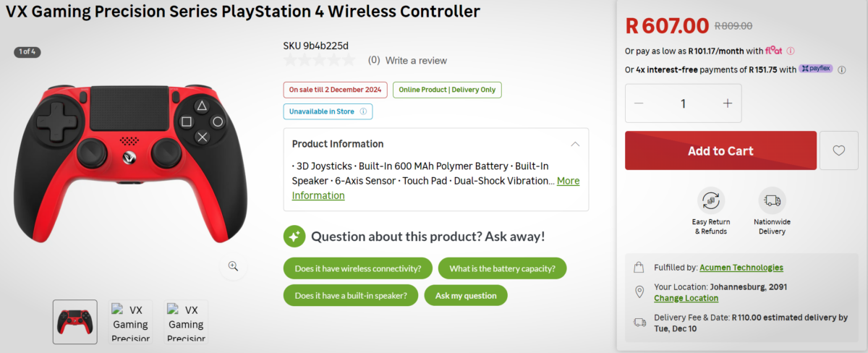Click the info icon beside Payflex
The width and height of the screenshot is (868, 353).
pyautogui.click(x=842, y=69)
